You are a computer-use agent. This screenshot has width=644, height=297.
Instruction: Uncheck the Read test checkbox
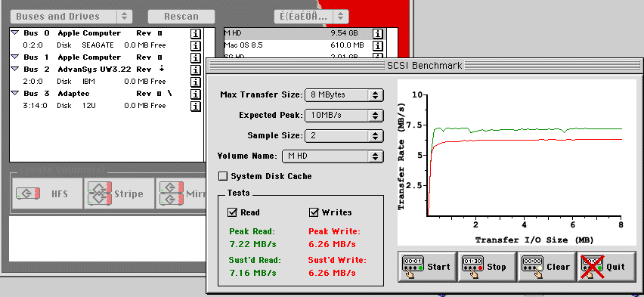232,212
